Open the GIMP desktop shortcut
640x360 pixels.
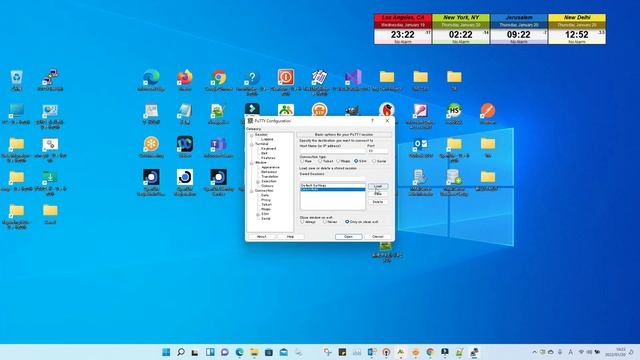[x=353, y=110]
